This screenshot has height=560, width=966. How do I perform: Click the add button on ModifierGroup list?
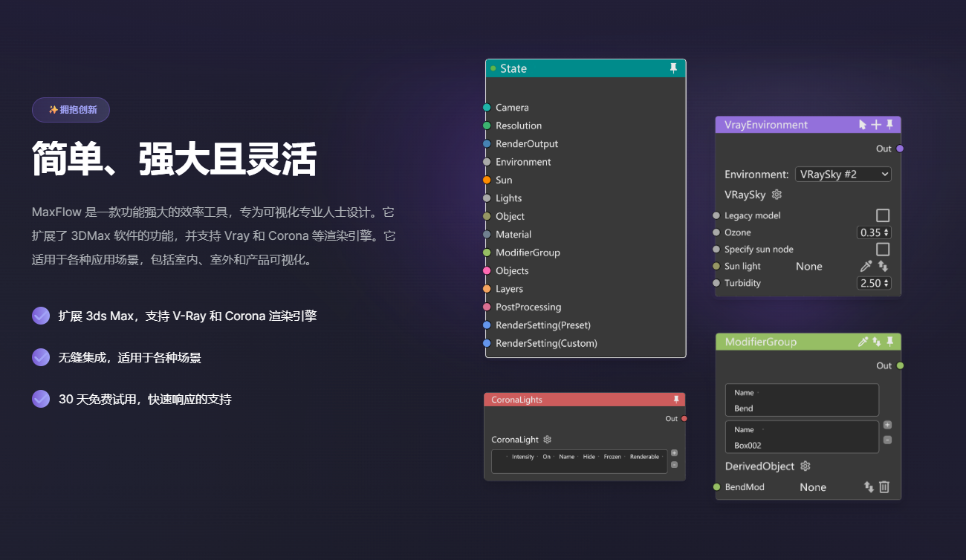887,425
